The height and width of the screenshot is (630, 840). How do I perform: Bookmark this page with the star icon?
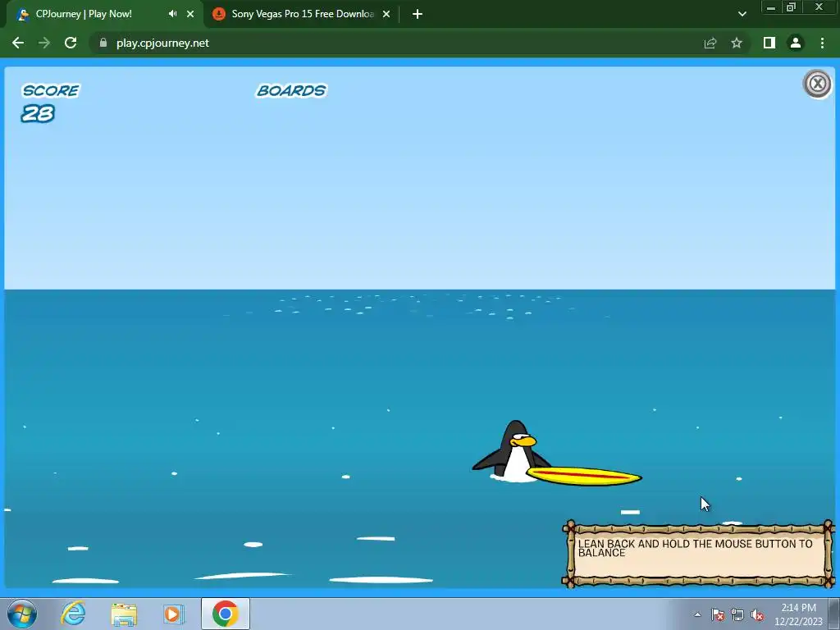(737, 43)
